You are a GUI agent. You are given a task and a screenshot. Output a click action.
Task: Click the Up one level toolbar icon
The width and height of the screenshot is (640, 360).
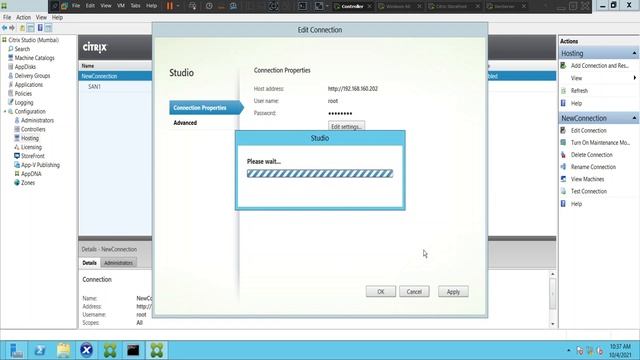click(x=22, y=28)
